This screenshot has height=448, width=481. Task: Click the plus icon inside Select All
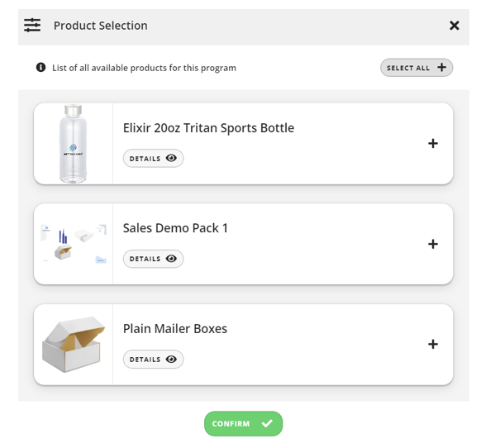(441, 67)
